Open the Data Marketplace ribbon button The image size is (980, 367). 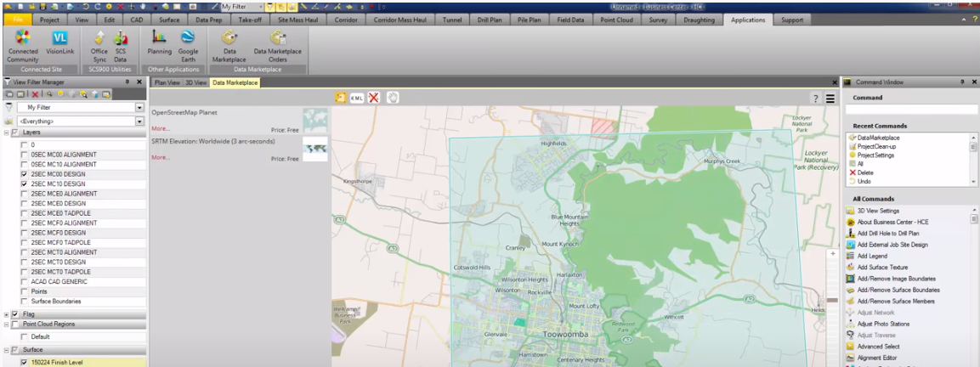click(x=229, y=46)
